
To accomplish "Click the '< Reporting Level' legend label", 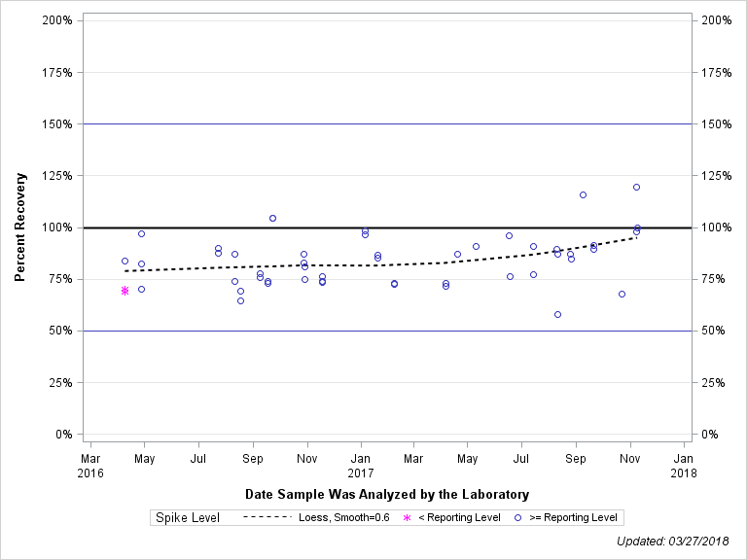I will (x=459, y=517).
